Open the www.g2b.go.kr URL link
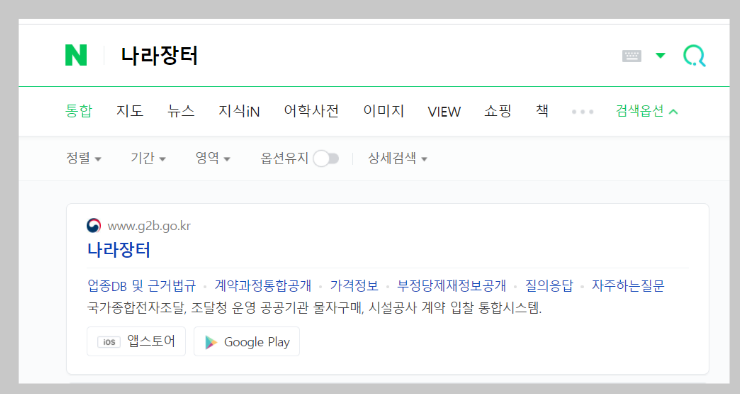Viewport: 740px width, 394px height. (149, 226)
